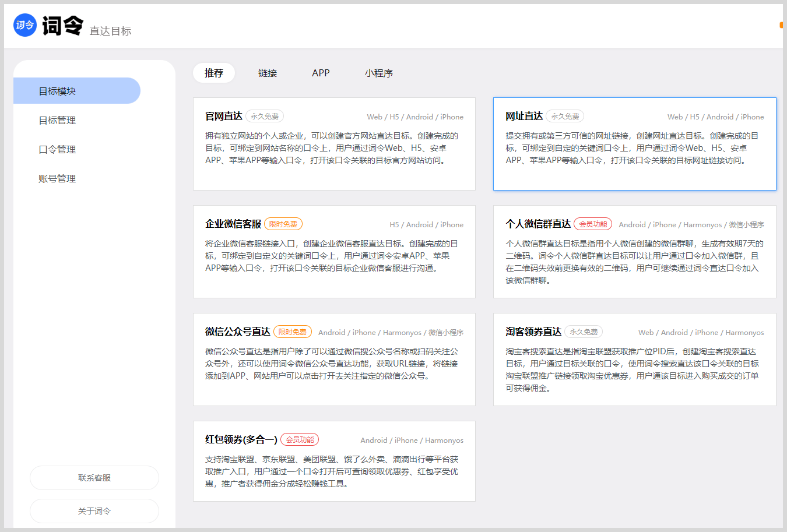Open the 官网直达 card
The height and width of the screenshot is (532, 787).
[x=334, y=143]
